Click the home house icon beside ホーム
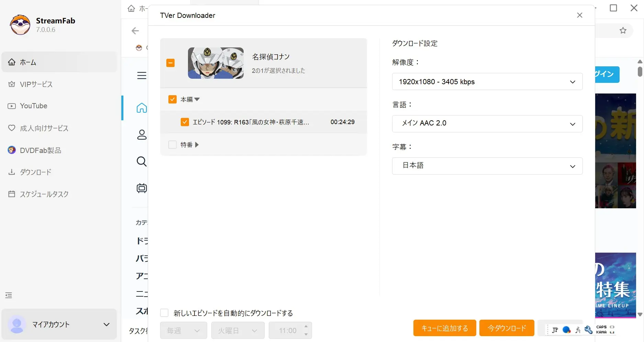Image resolution: width=644 pixels, height=342 pixels. click(x=12, y=62)
